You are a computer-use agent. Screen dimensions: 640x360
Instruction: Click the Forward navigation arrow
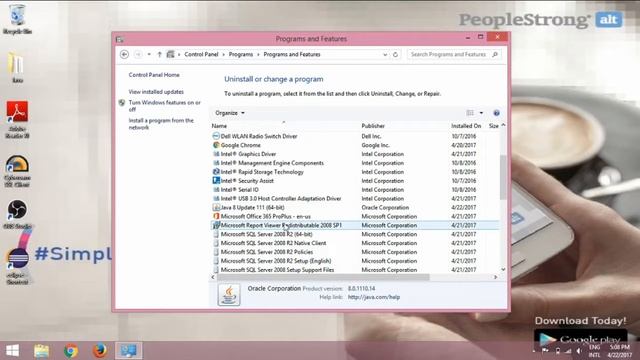138,54
